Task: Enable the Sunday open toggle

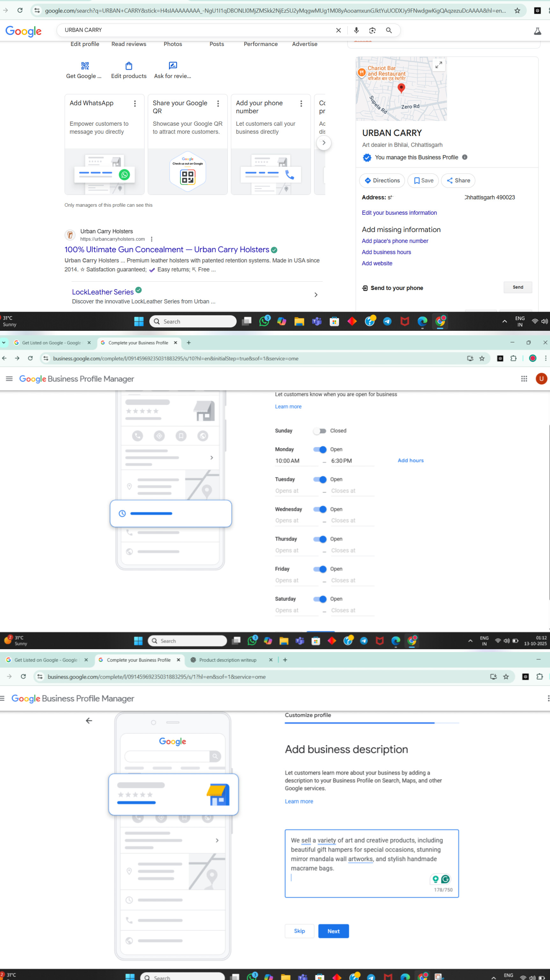Action: coord(320,431)
